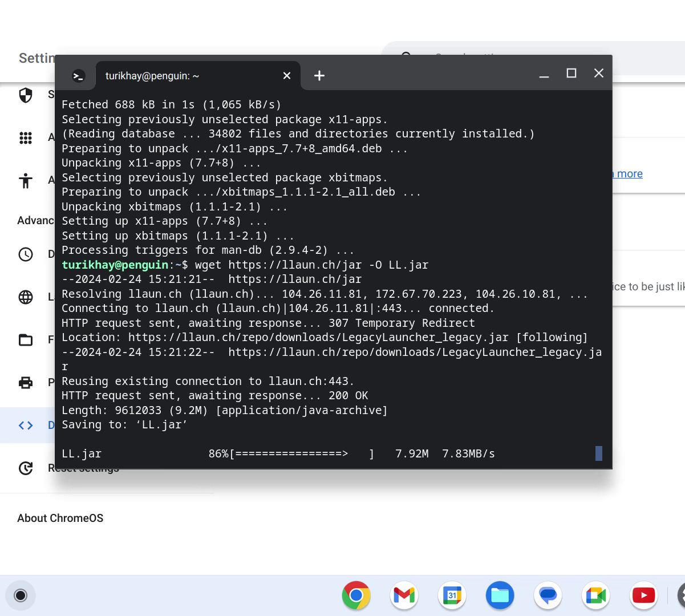Close the turikhay@penguin terminal tab
Viewport: 685px width, 616px height.
tap(287, 76)
